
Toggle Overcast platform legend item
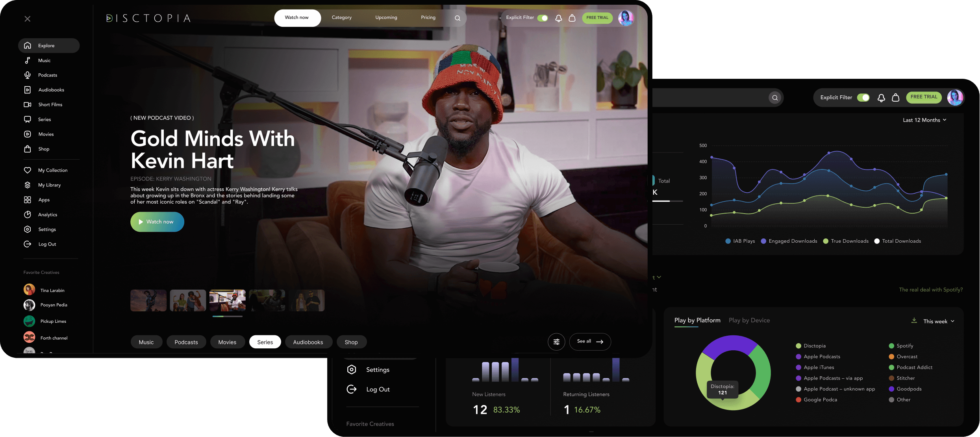(x=903, y=357)
